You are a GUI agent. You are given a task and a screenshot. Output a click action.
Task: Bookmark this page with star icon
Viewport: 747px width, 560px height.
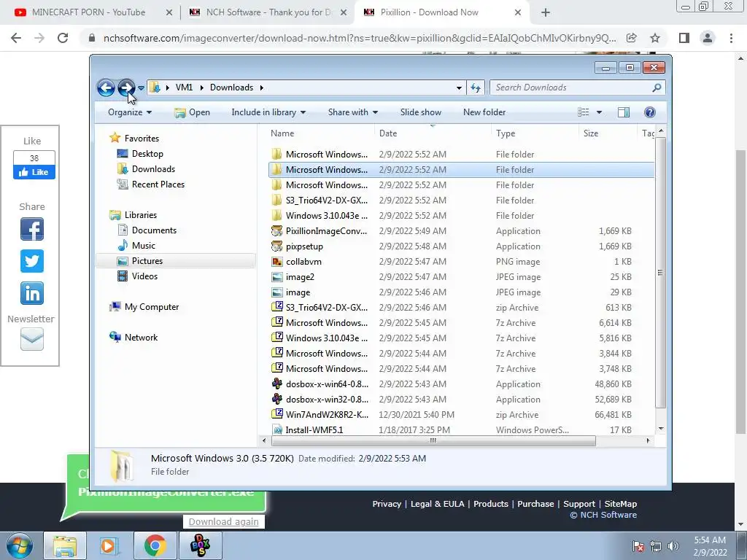click(655, 38)
